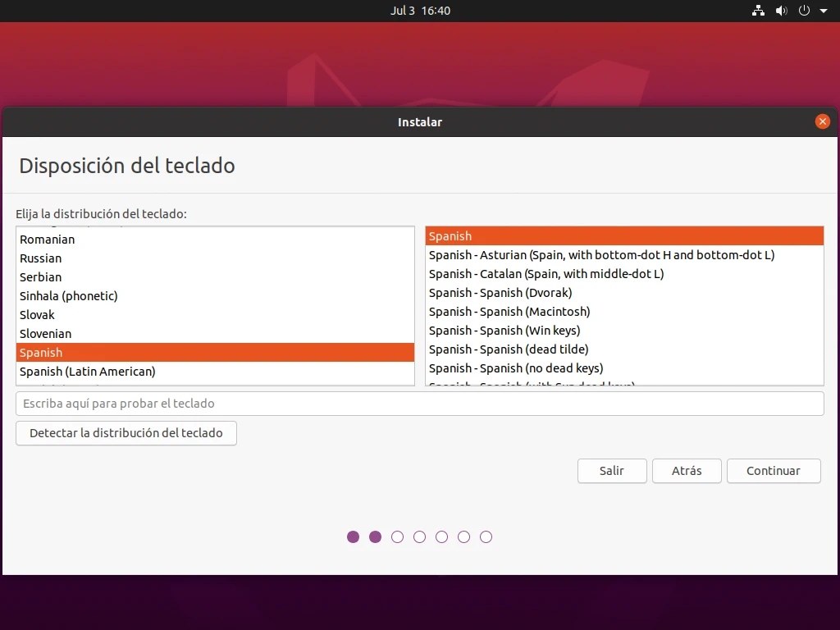840x630 pixels.
Task: Open the volume speaker icon
Action: click(x=781, y=11)
